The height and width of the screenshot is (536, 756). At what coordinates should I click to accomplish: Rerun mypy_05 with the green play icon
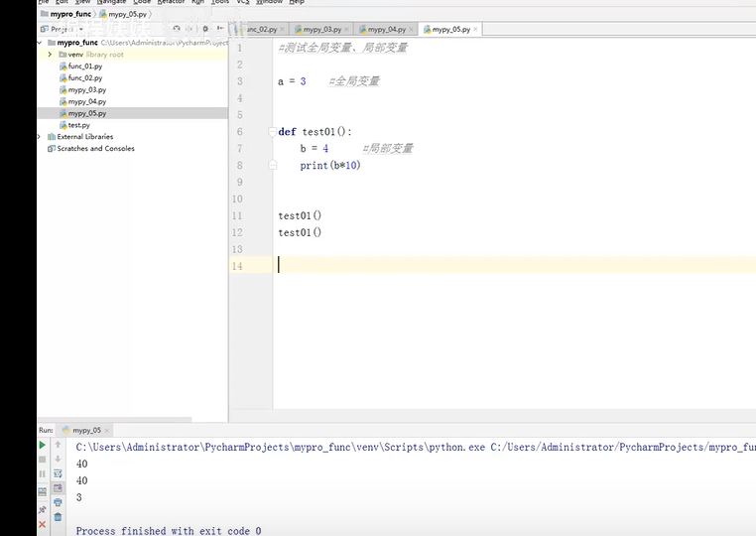43,445
